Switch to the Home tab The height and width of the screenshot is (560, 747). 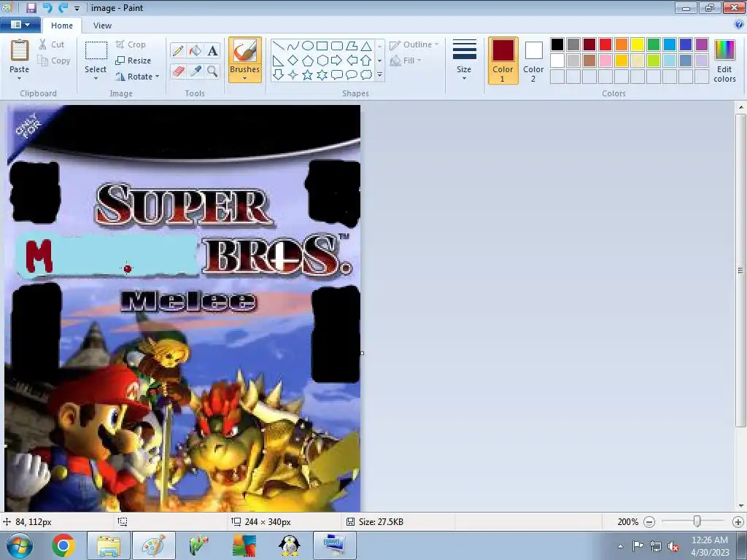pos(62,26)
